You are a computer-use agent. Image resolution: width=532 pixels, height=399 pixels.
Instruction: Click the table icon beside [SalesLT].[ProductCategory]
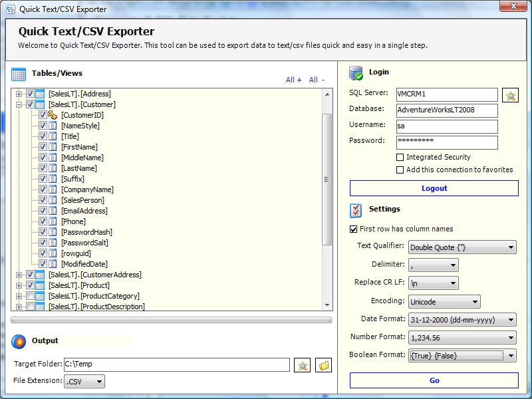tap(40, 296)
